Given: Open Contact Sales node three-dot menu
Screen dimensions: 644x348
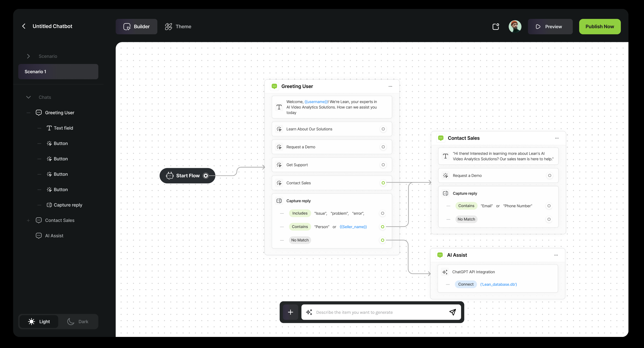Looking at the screenshot, I should (557, 138).
